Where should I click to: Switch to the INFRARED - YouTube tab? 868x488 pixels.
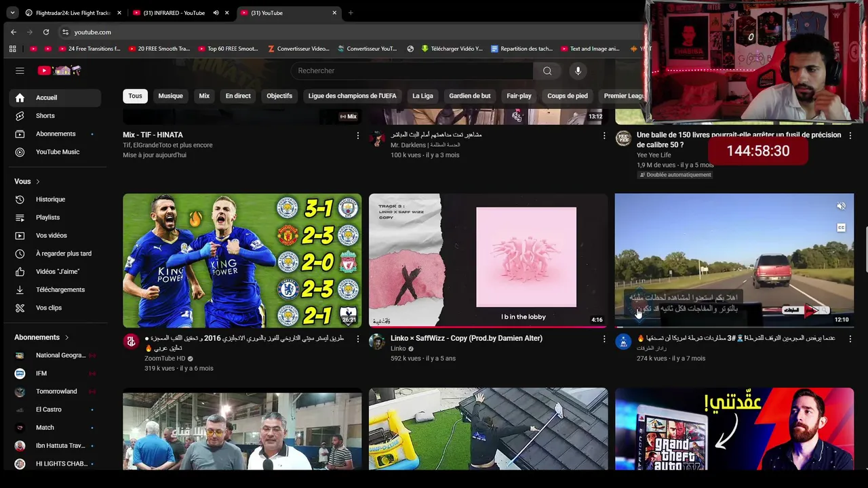coord(182,13)
